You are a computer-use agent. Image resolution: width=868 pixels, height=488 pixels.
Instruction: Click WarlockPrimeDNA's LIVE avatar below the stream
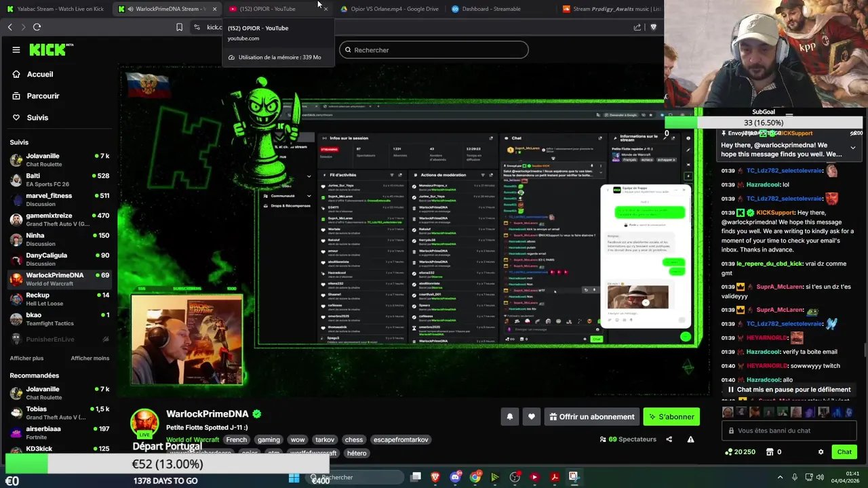click(144, 423)
